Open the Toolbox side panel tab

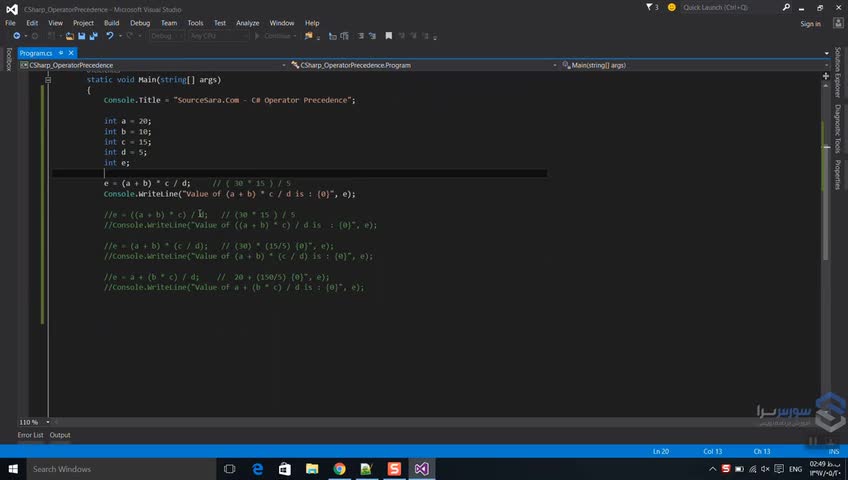click(x=9, y=59)
